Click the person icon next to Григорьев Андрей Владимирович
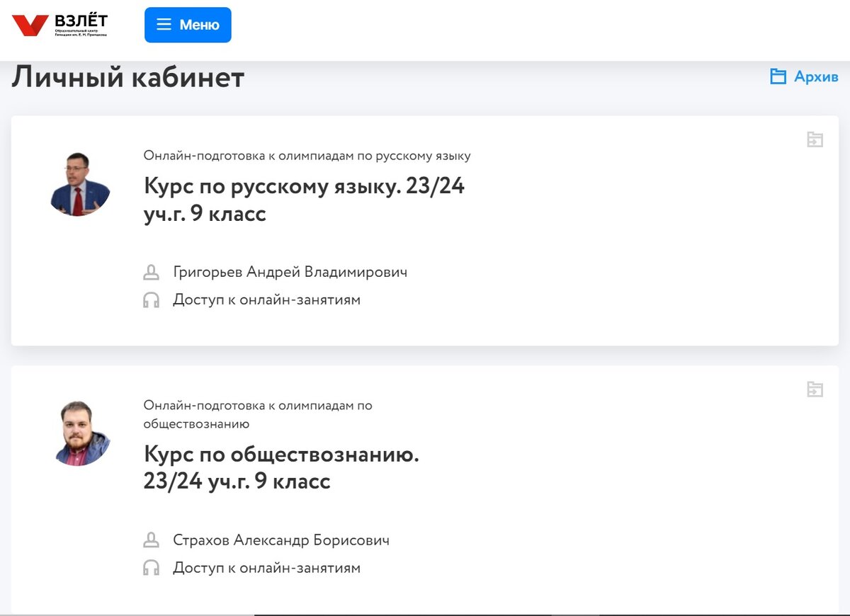Screen dimensions: 850x616 coord(152,272)
